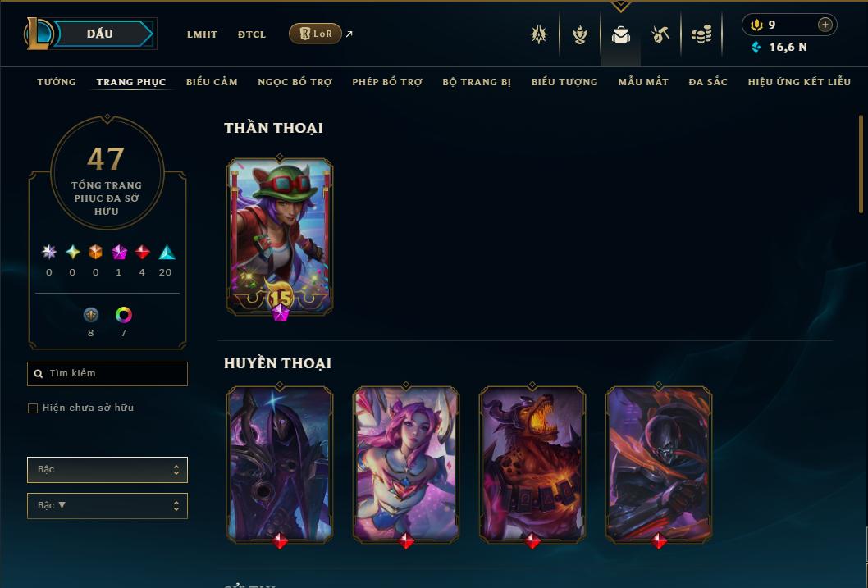Switch to the TƯỚNG tab
This screenshot has width=868, height=588.
coord(57,82)
